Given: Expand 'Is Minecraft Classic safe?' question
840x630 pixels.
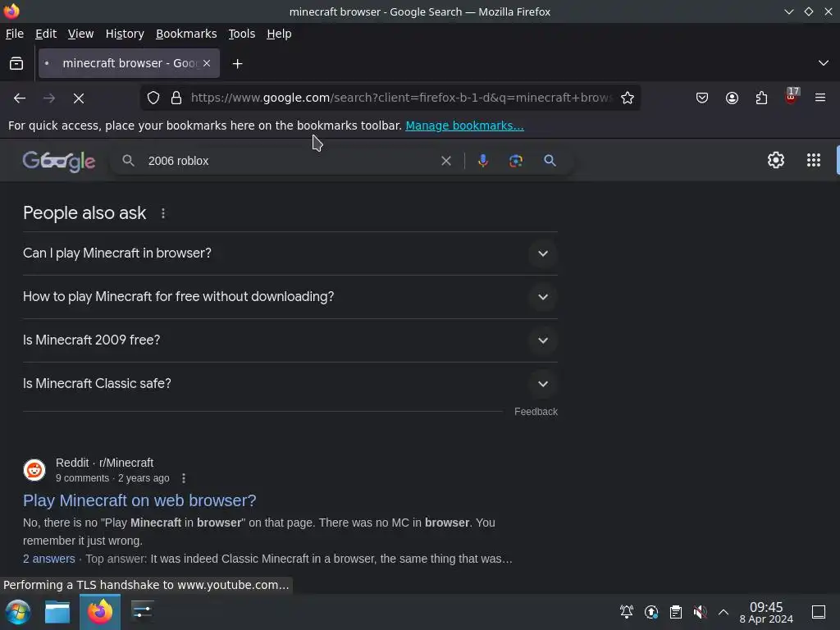Looking at the screenshot, I should click(290, 384).
